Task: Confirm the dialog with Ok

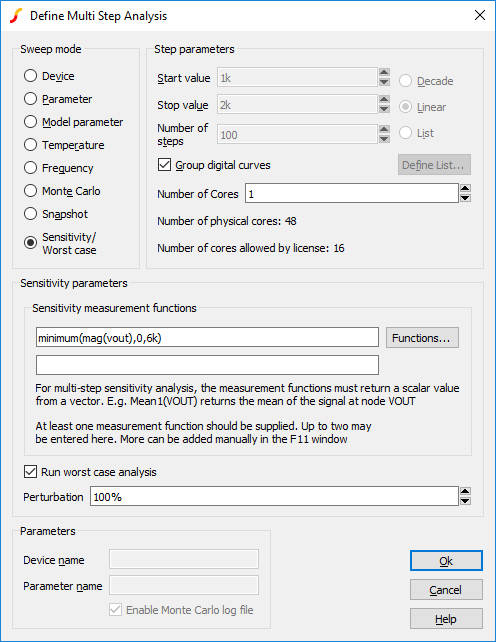Action: tap(446, 561)
